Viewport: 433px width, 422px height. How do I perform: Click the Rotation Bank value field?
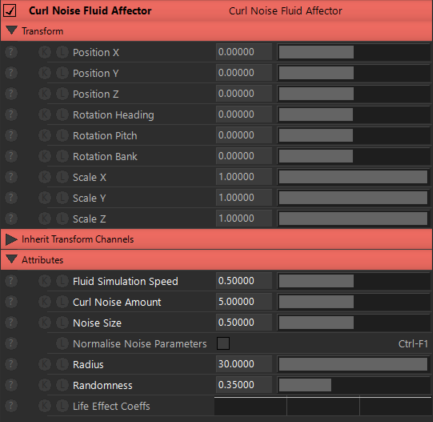click(x=244, y=156)
